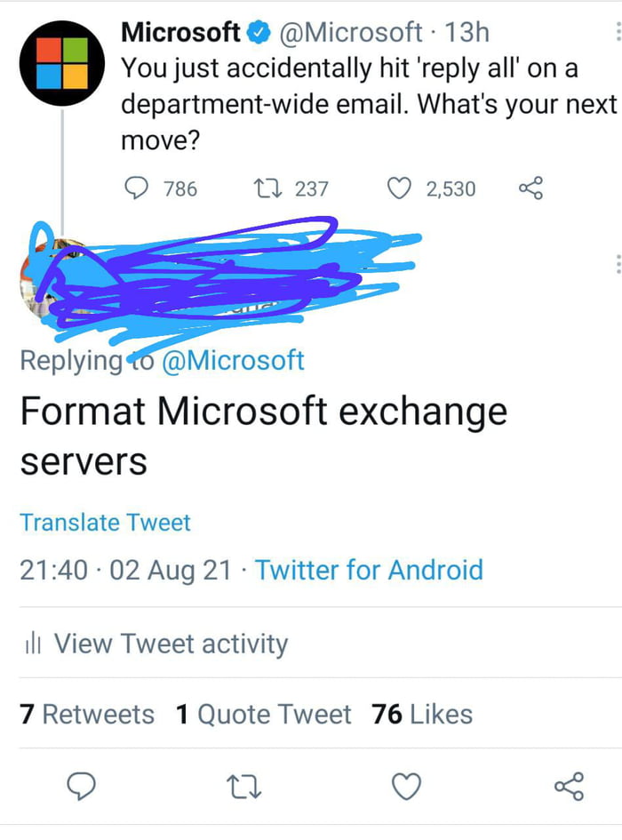Retweet the 'Format Microsoft exchange servers' reply
The width and height of the screenshot is (622, 840).
(243, 786)
